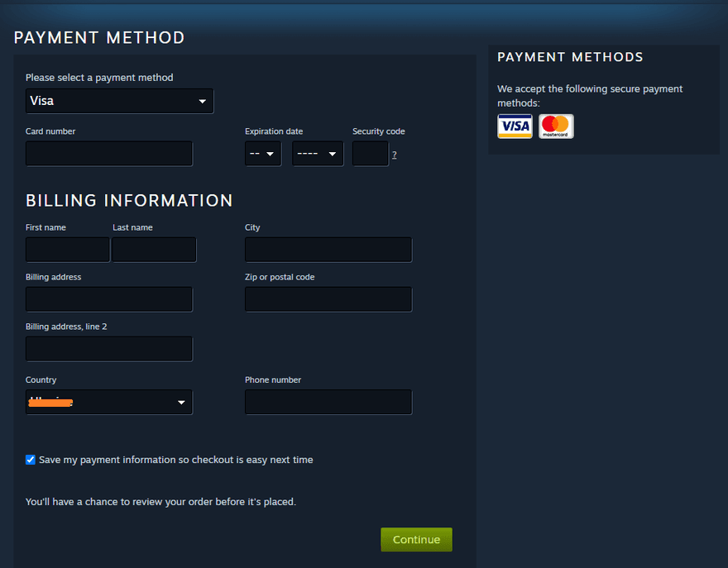The image size is (728, 568).
Task: Click the Visa card logo icon
Action: [x=515, y=126]
